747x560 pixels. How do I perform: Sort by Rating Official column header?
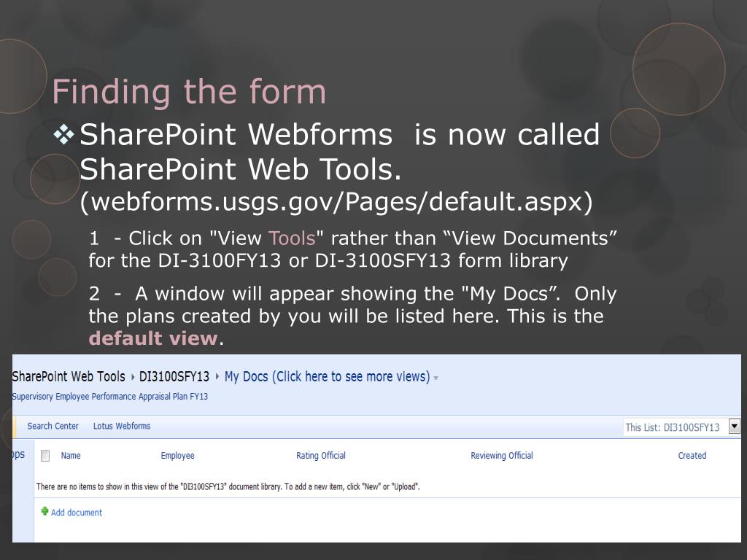(x=321, y=456)
